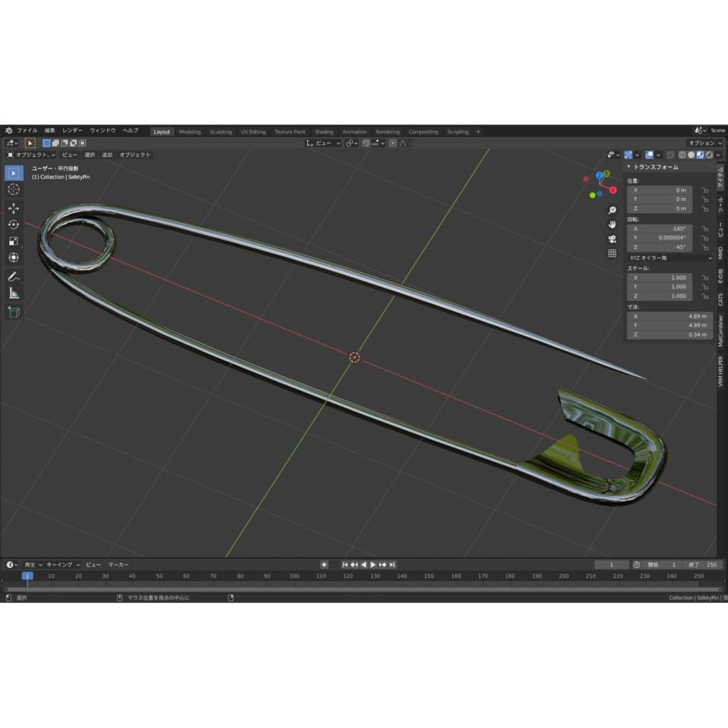
Task: Switch to the UV Editing workspace tab
Action: 253,132
